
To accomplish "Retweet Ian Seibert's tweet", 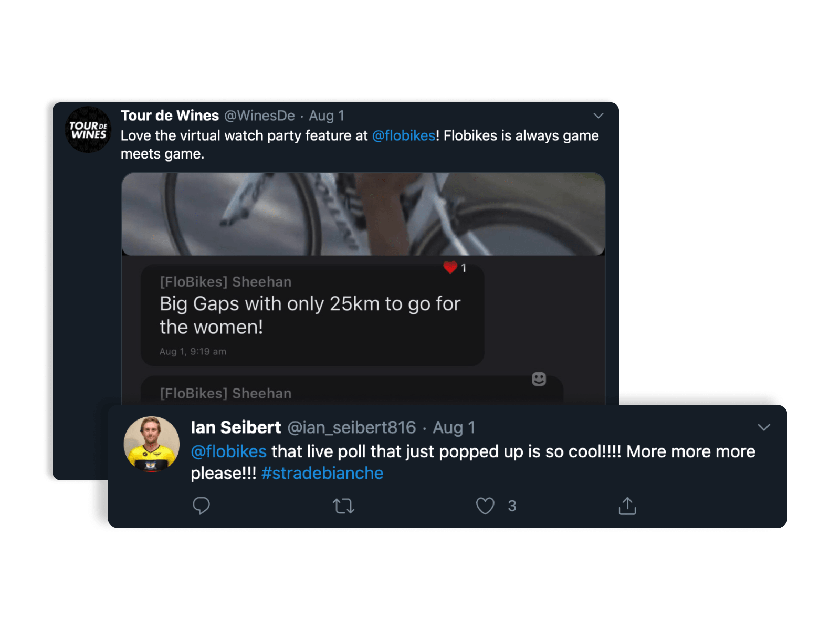I will [343, 506].
